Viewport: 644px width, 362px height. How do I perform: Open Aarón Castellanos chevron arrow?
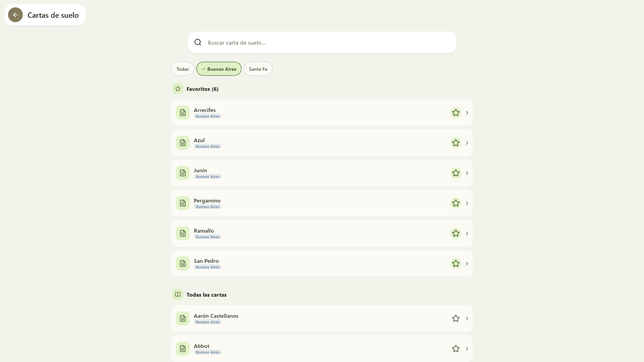coord(467,318)
